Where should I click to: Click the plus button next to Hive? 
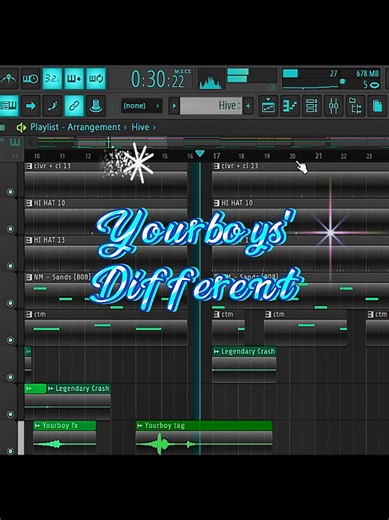pyautogui.click(x=248, y=106)
